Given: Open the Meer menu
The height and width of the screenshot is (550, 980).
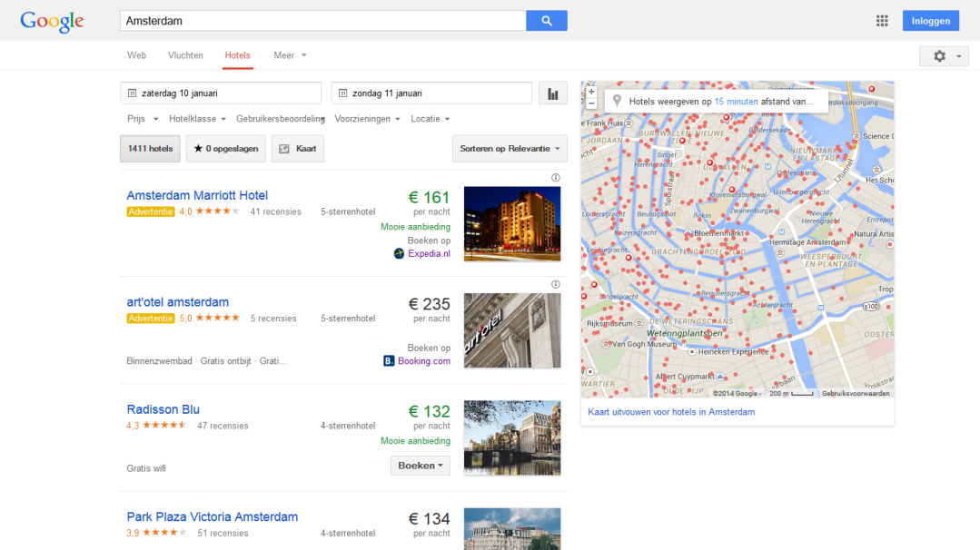Looking at the screenshot, I should 290,55.
